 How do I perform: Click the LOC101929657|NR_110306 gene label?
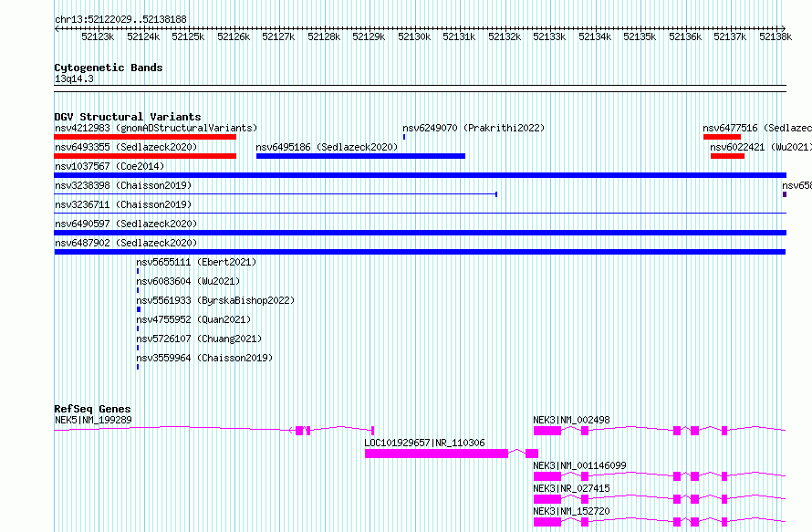coord(424,443)
